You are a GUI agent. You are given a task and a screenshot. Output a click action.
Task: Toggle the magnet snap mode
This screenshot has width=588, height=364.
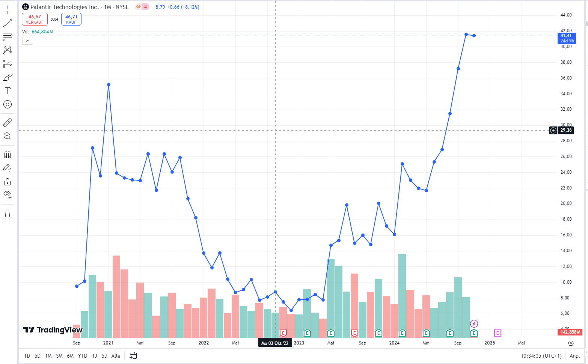8,155
